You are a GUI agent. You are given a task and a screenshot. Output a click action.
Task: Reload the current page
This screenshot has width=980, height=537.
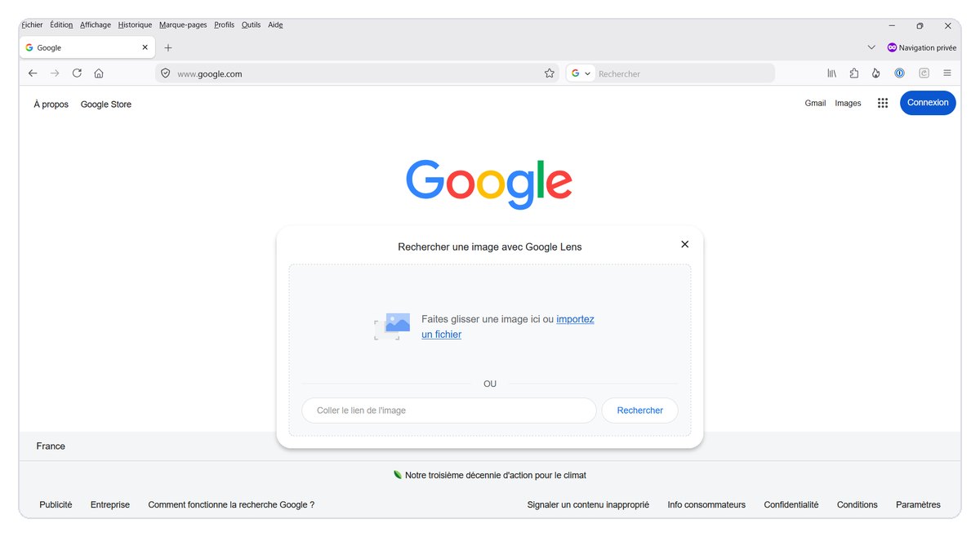coord(77,73)
